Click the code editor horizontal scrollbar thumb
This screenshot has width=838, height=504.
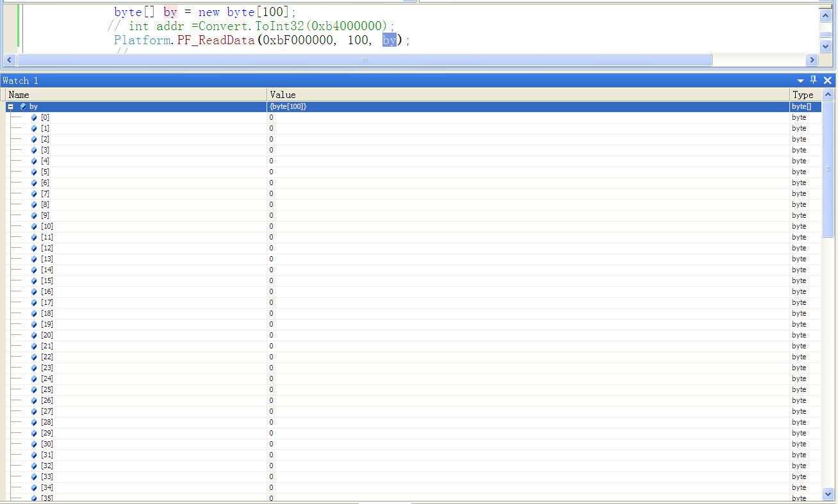364,60
